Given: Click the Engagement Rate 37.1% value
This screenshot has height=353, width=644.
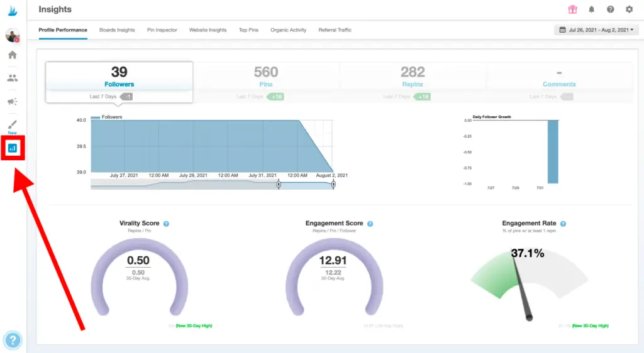Looking at the screenshot, I should [528, 253].
